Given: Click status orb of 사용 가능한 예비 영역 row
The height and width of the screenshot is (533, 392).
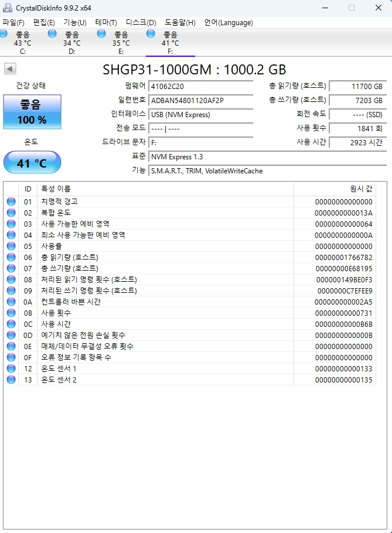Looking at the screenshot, I should tap(11, 224).
